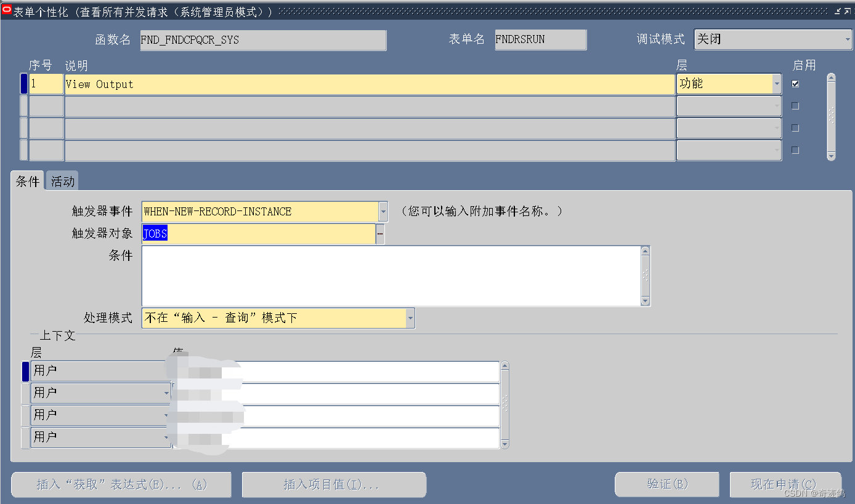Switch to the 活动 tab

tap(62, 180)
